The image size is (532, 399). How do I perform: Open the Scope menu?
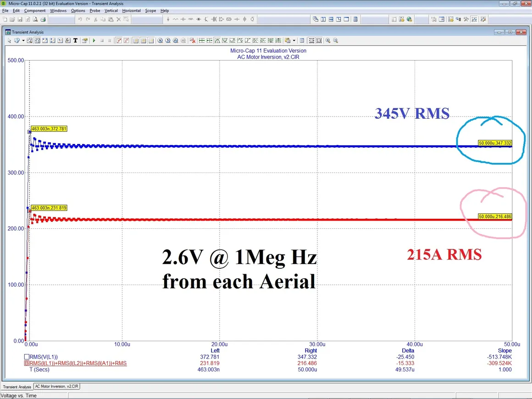[x=150, y=11]
